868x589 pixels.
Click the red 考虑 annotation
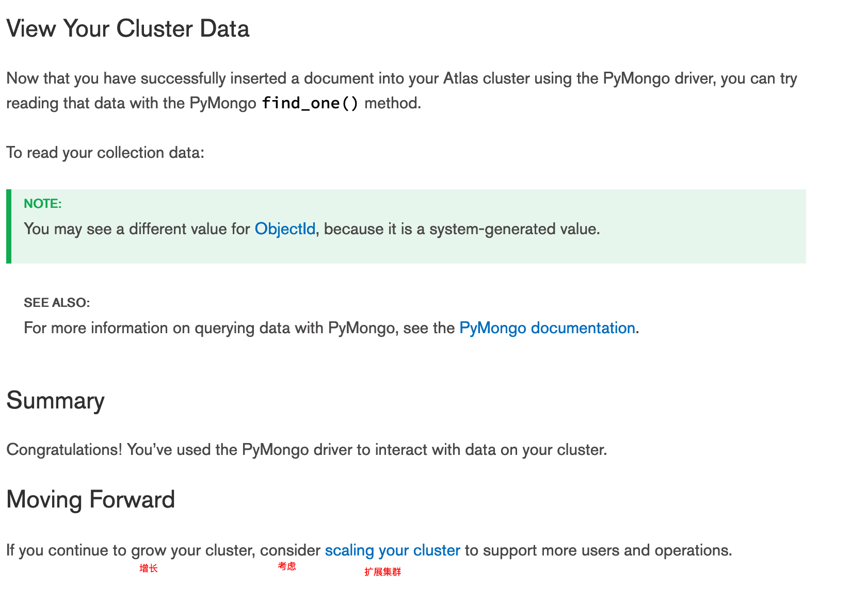click(x=287, y=566)
